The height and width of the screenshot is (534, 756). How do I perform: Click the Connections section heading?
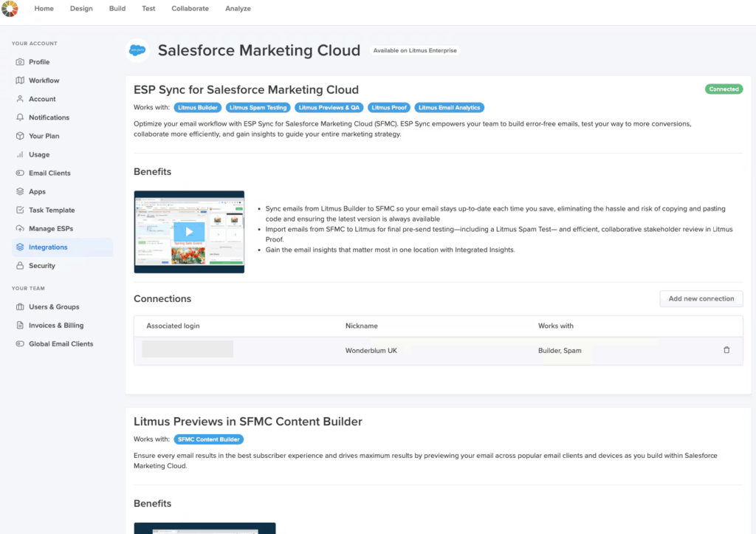click(x=162, y=298)
